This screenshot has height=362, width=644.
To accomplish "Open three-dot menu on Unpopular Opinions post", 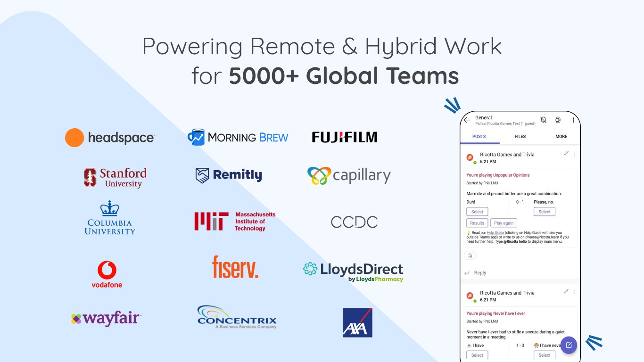I will coord(574,154).
